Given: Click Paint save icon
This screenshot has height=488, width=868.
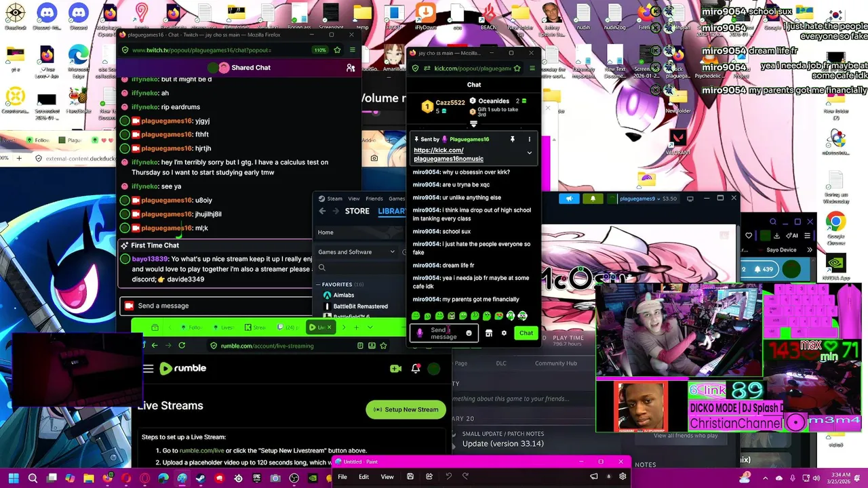Looking at the screenshot, I should pos(410,476).
